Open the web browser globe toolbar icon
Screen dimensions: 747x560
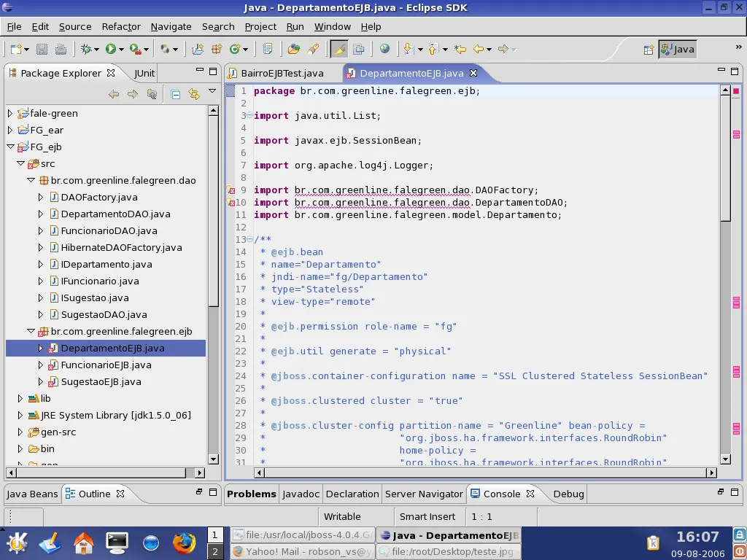point(384,49)
